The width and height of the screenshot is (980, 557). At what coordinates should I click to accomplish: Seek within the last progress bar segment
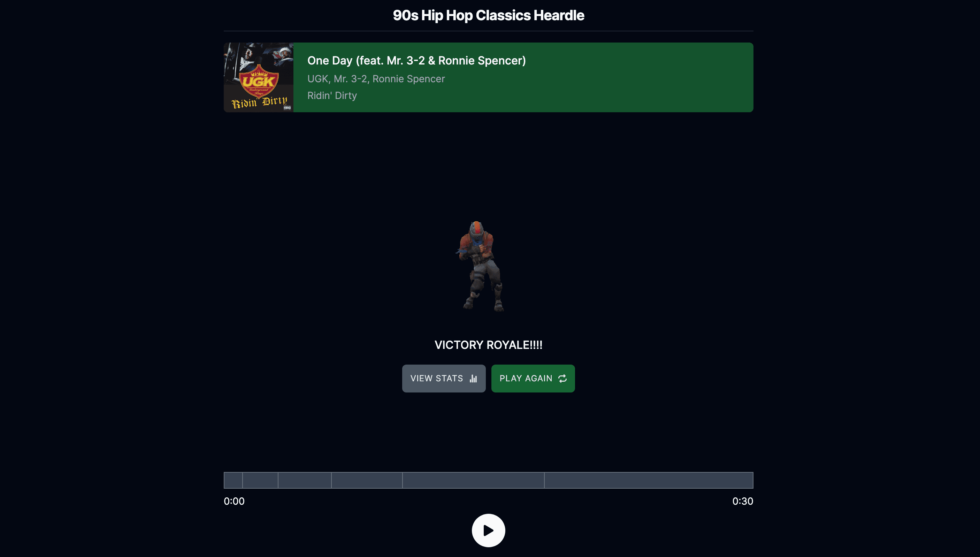pos(649,480)
